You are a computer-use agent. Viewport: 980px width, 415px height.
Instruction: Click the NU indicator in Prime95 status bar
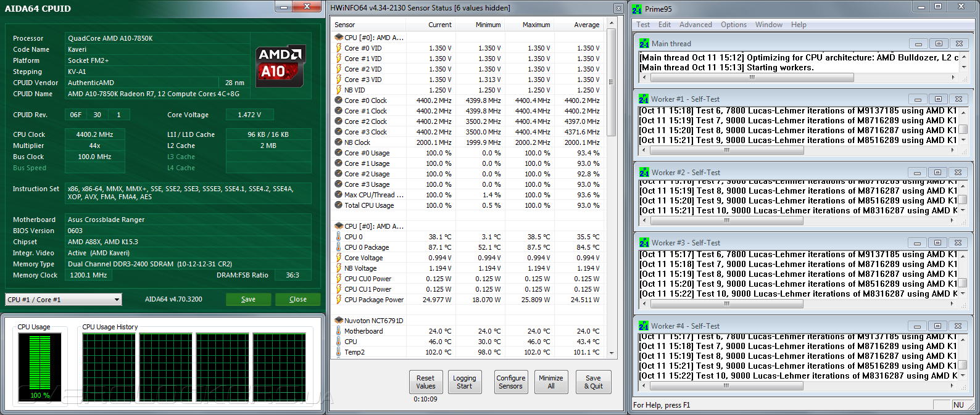958,405
